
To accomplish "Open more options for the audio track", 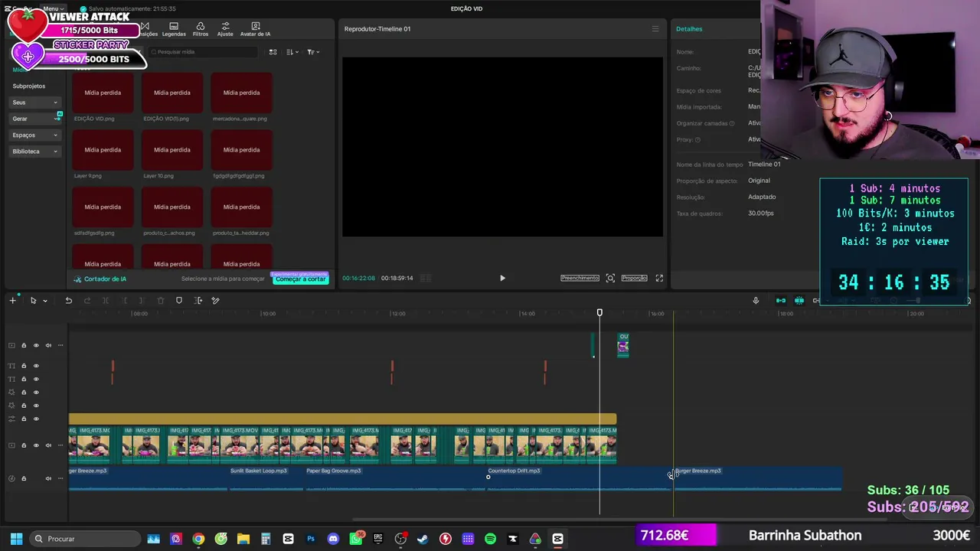I will coord(60,478).
